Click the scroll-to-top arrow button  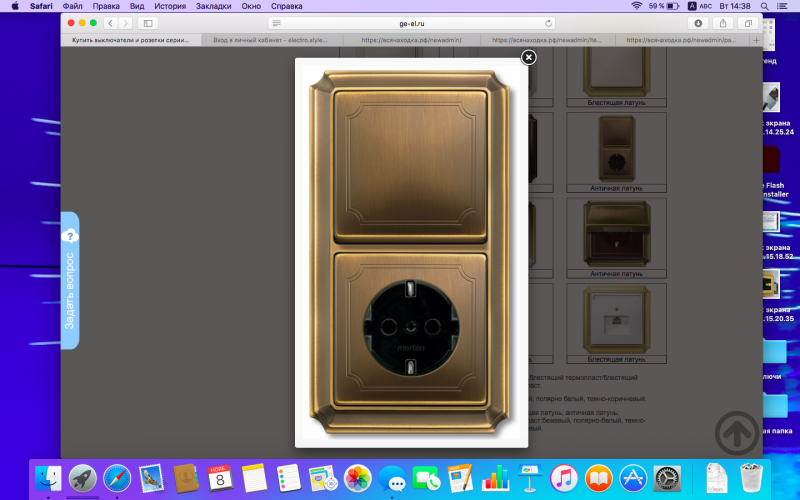738,432
